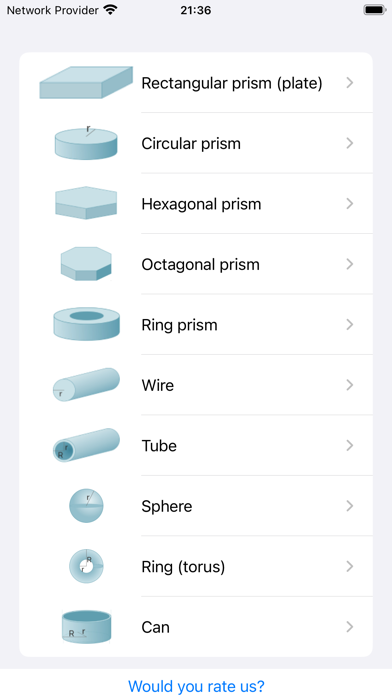Screen dimensions: 392x696
Task: Tap the rectangular plate shape icon
Action: tap(86, 83)
